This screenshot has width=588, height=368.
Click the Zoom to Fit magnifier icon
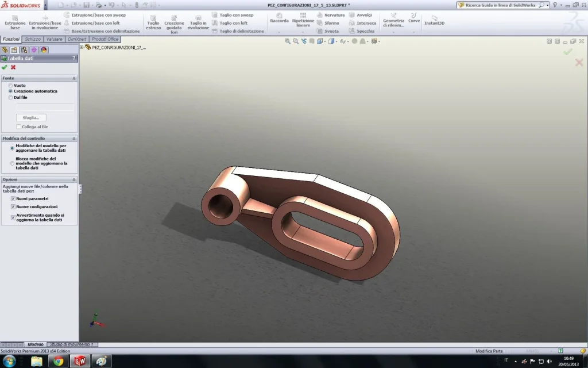(288, 41)
